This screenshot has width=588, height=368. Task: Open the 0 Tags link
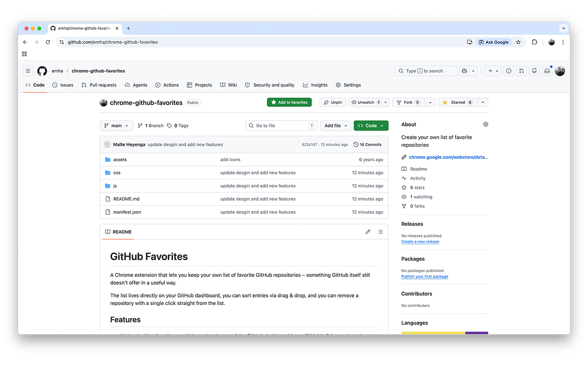tap(178, 126)
